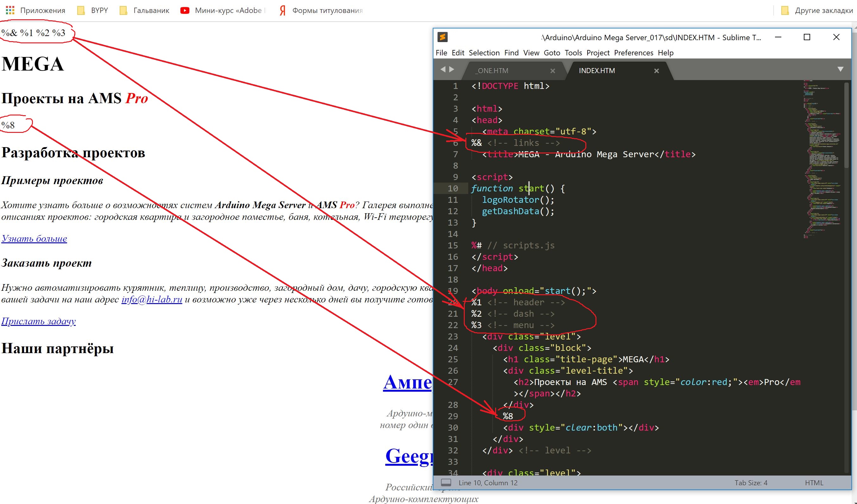
Task: Open the Tab Size: 4 selector
Action: click(x=751, y=482)
